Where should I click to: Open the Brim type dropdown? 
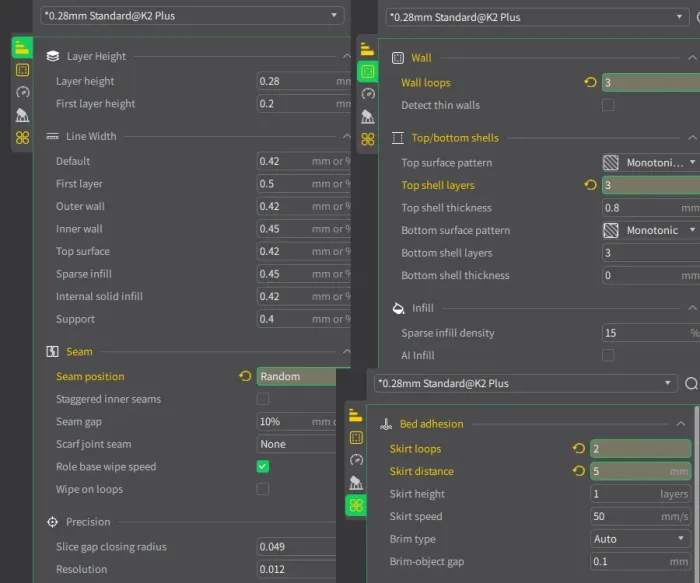pos(639,539)
